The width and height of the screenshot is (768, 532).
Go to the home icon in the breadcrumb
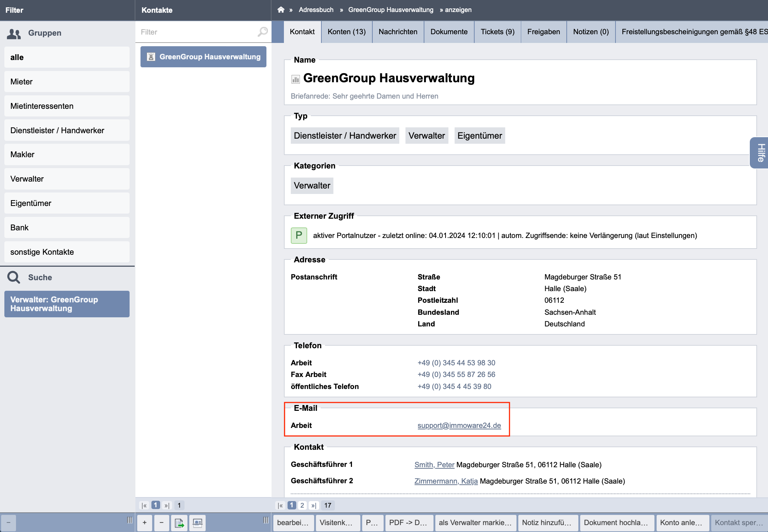(281, 10)
